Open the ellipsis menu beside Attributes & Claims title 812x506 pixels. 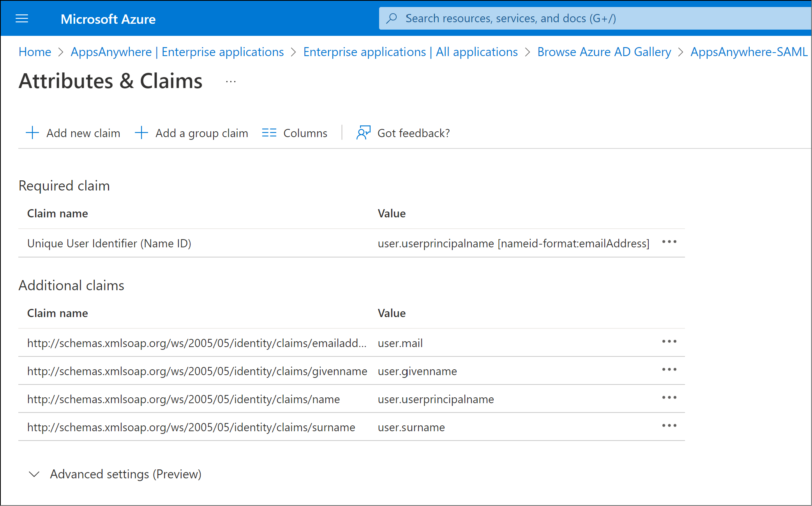click(231, 81)
